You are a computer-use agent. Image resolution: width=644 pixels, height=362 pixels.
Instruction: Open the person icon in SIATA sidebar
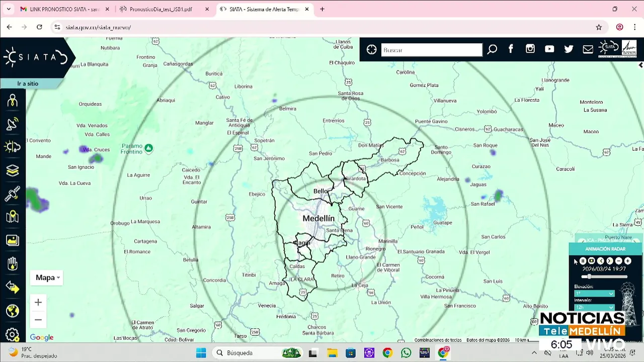(x=13, y=101)
